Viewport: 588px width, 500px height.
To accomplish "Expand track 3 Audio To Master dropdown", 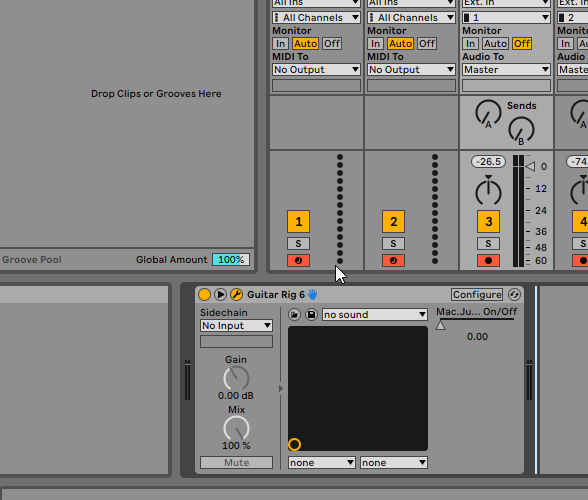I will click(506, 69).
